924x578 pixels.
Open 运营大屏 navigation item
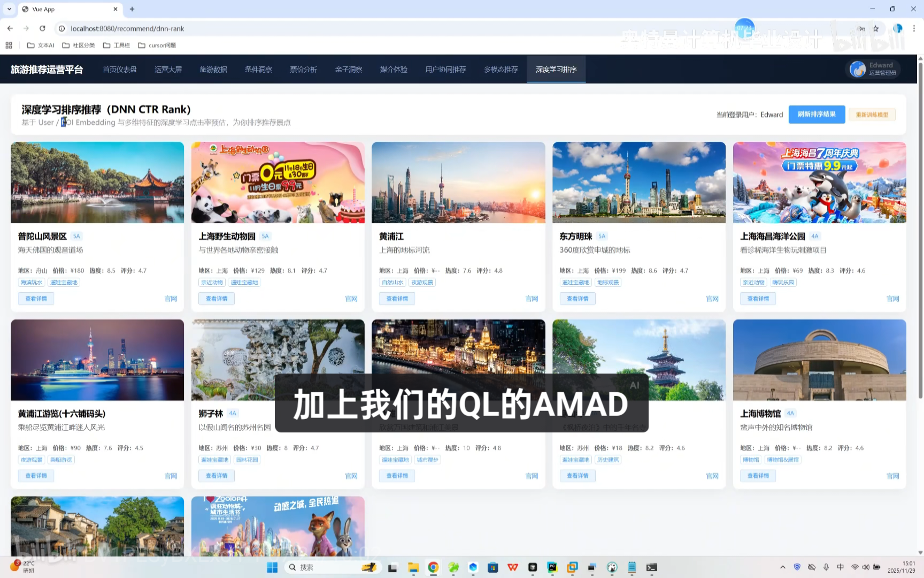tap(168, 69)
